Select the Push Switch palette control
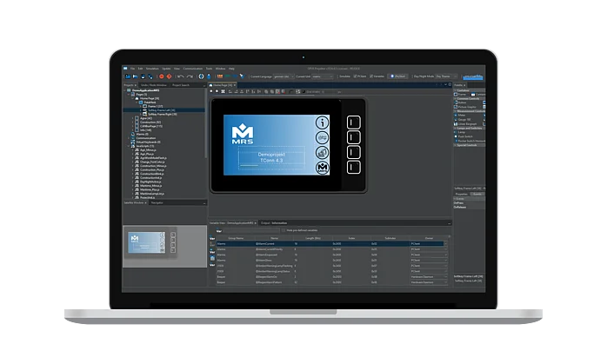The width and height of the screenshot is (607, 364). pyautogui.click(x=464, y=136)
